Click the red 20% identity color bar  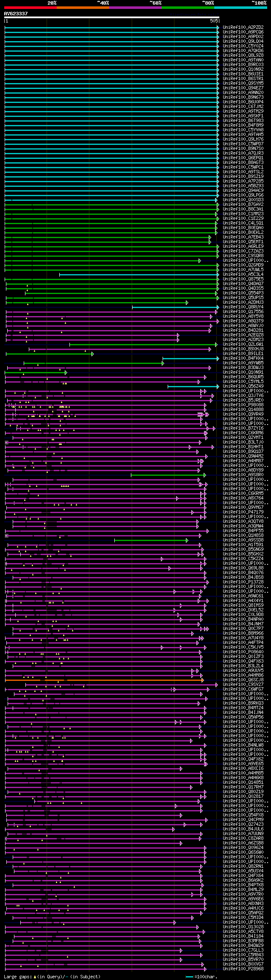click(x=30, y=8)
